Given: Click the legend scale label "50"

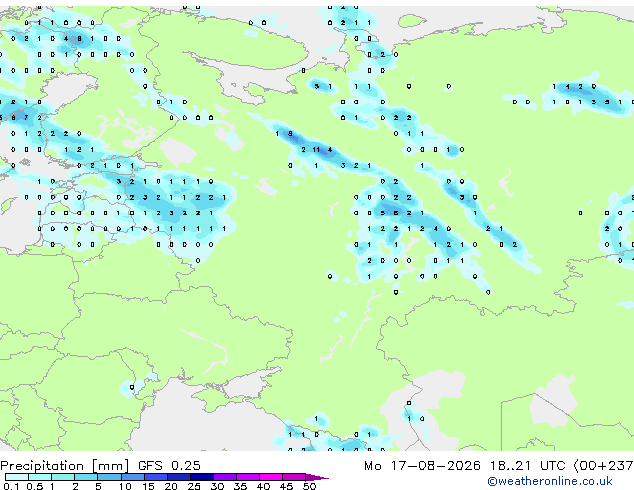Looking at the screenshot, I should click(x=309, y=486).
